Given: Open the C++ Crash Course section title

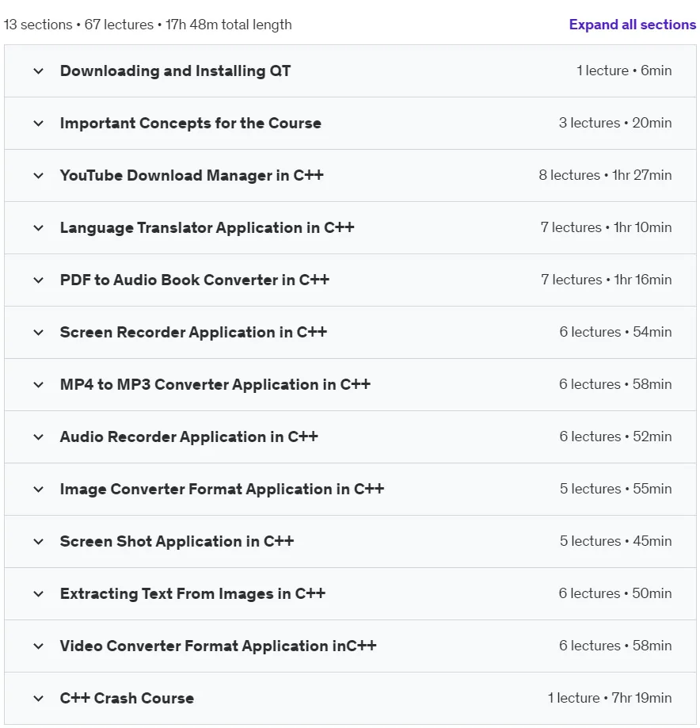Looking at the screenshot, I should tap(127, 698).
